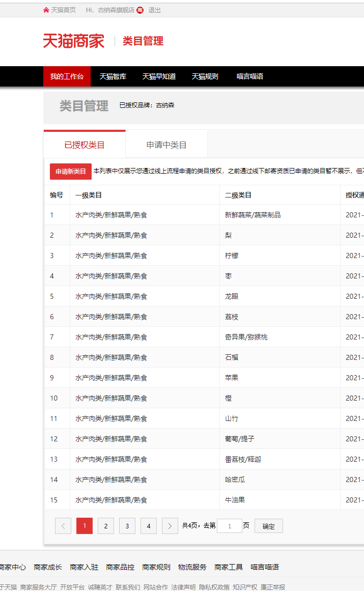This screenshot has width=364, height=591.
Task: Open the 开放平台 footer link
Action: (x=72, y=587)
